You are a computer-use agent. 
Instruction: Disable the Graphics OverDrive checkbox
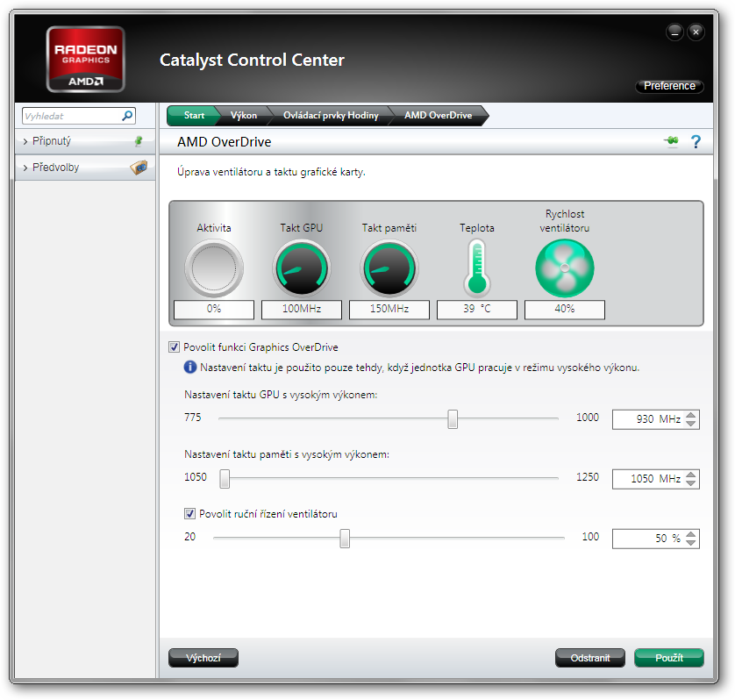pyautogui.click(x=174, y=347)
